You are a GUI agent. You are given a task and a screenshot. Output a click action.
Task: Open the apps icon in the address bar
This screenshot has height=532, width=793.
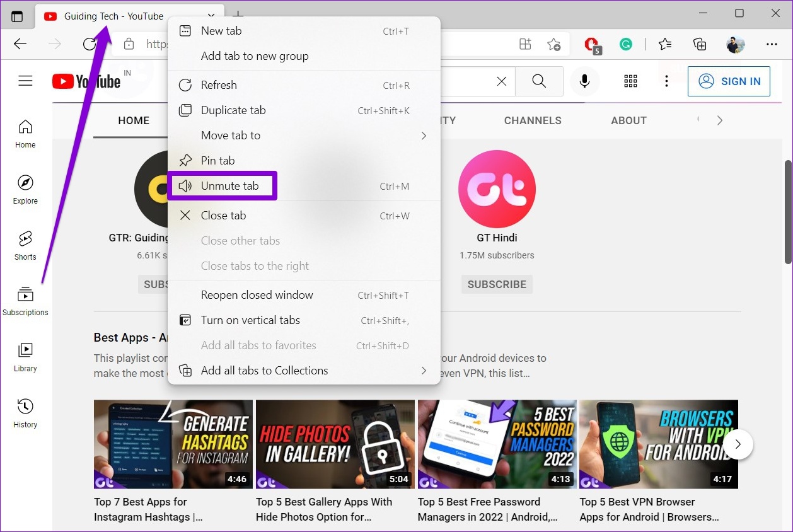tap(525, 44)
